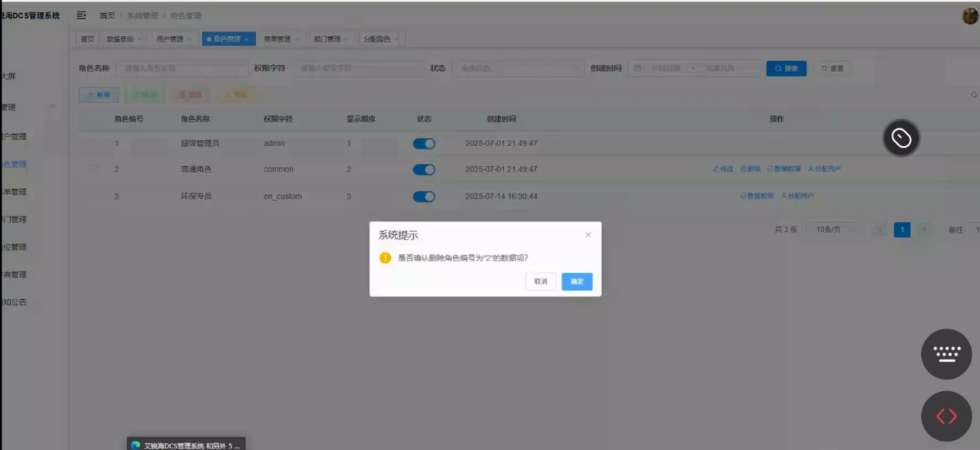The width and height of the screenshot is (980, 450).
Task: Open the Edge taskbar window preview
Action: (186, 445)
